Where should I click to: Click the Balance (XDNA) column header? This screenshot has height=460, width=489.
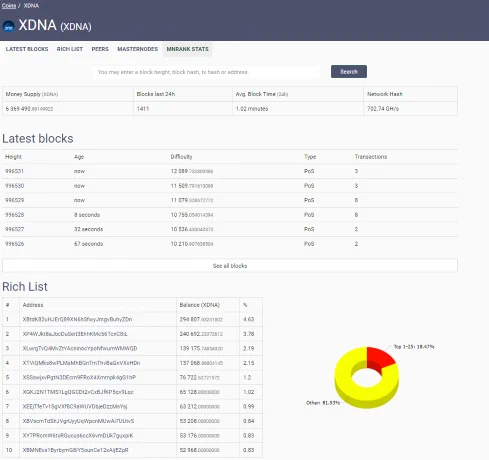click(199, 305)
